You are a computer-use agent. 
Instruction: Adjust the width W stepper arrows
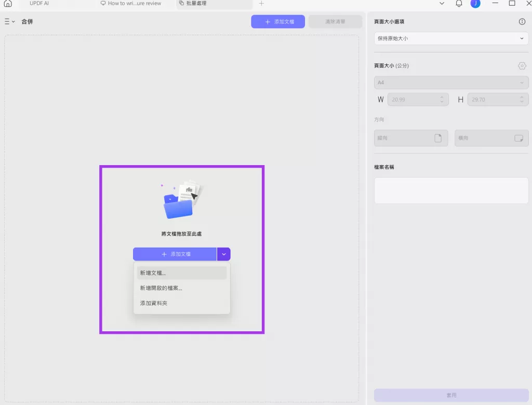point(442,99)
